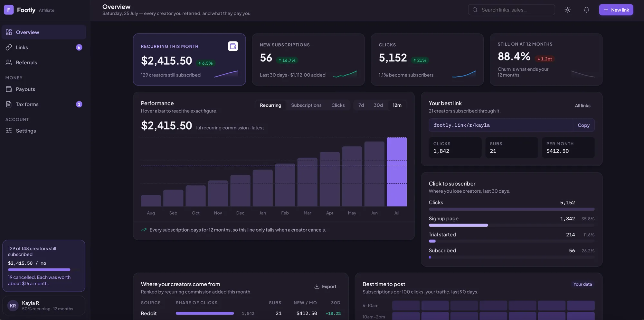Click the 21% clicks change badge

[420, 60]
